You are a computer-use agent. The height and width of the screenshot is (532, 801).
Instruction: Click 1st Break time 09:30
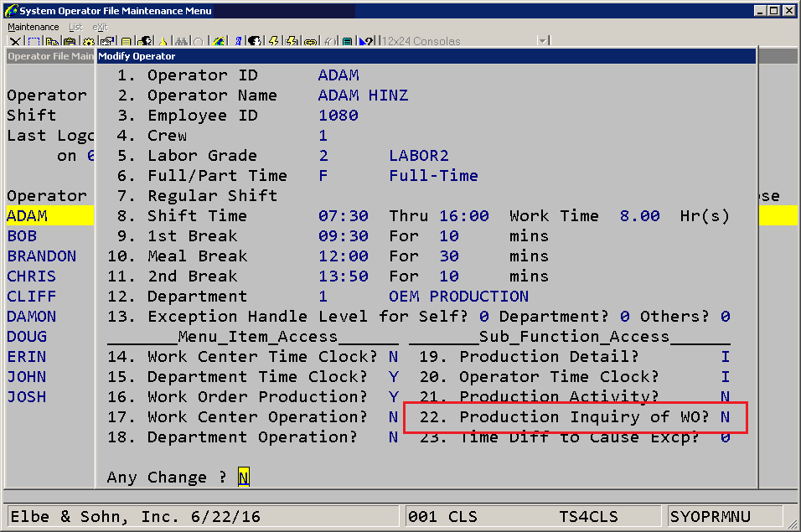(x=344, y=236)
